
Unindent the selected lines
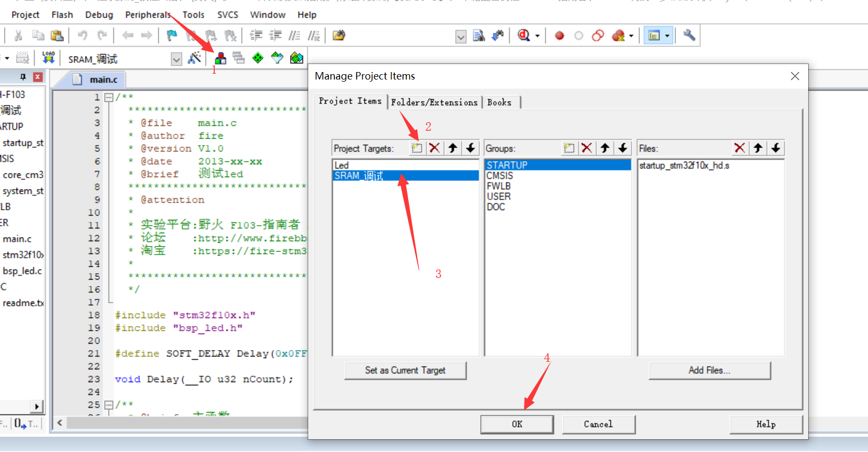(x=276, y=36)
